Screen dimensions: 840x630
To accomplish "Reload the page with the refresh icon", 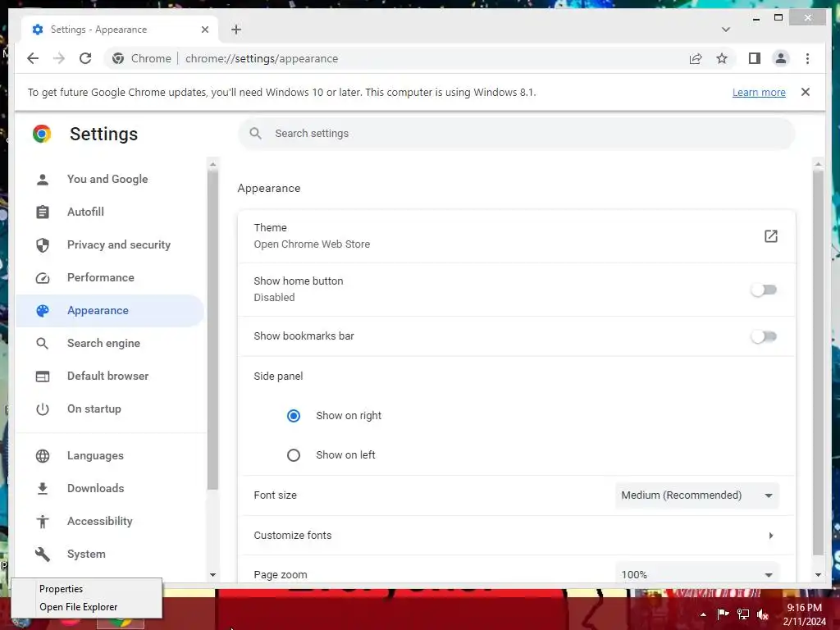I will (x=85, y=58).
